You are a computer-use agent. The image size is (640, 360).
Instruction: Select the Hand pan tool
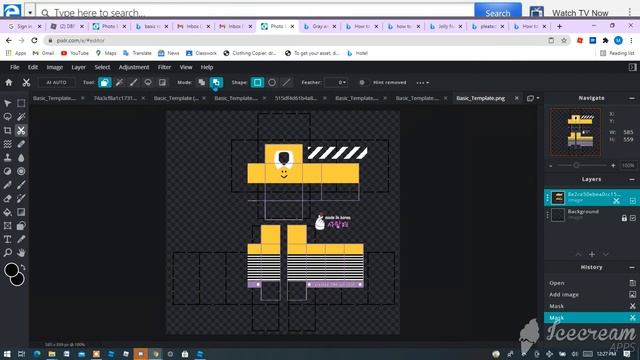(x=21, y=253)
